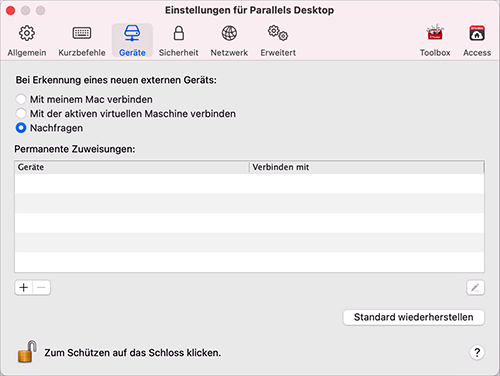The height and width of the screenshot is (376, 500).
Task: Add a permanent assignment with plus button
Action: [x=24, y=287]
